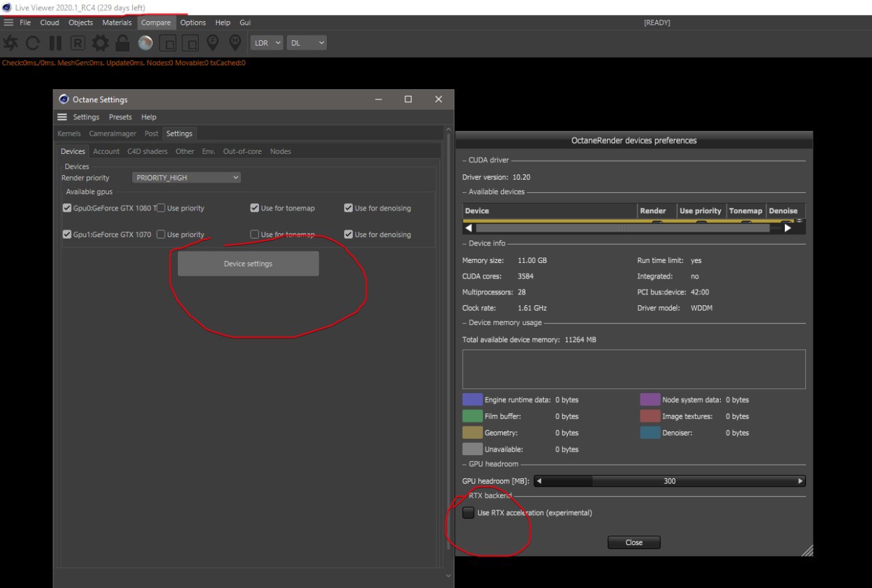The height and width of the screenshot is (588, 872).
Task: Toggle Use for denoising on Gpu0
Action: pyautogui.click(x=349, y=208)
